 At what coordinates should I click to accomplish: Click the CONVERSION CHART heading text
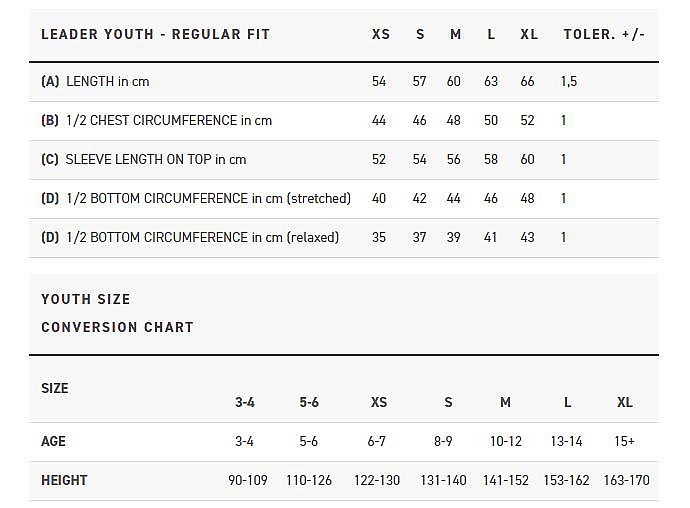(x=117, y=327)
